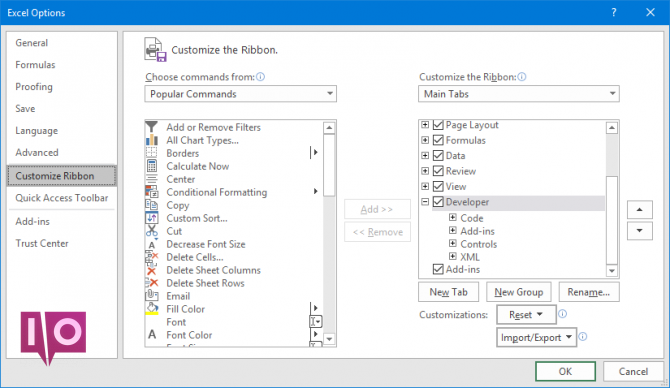Click the Cancel button
The image size is (670, 388).
[633, 371]
